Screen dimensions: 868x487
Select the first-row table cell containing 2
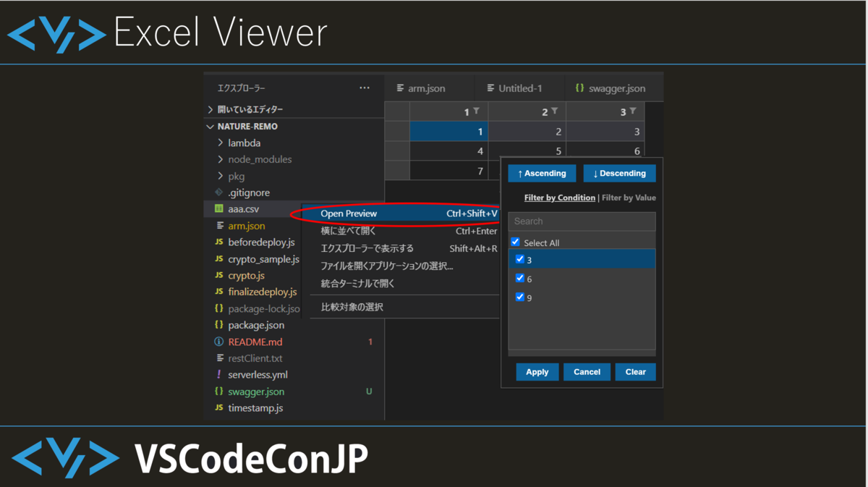point(527,131)
